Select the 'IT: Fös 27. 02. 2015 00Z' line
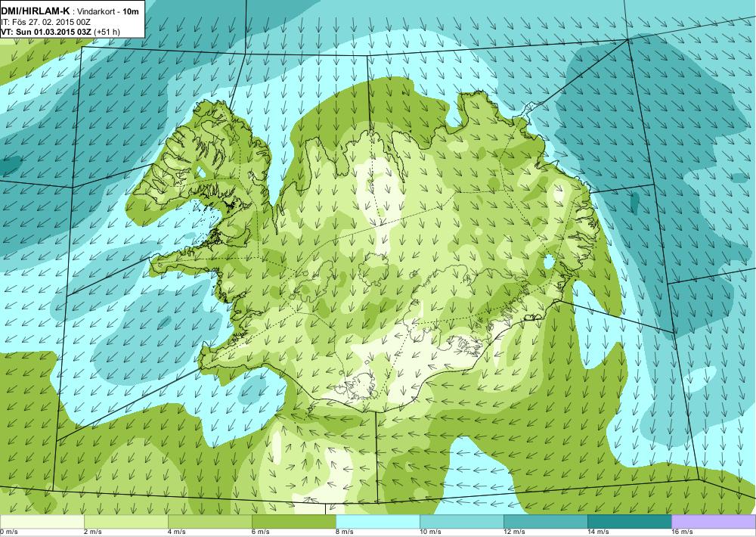Viewport: 756px width, 537px height. 45,22
